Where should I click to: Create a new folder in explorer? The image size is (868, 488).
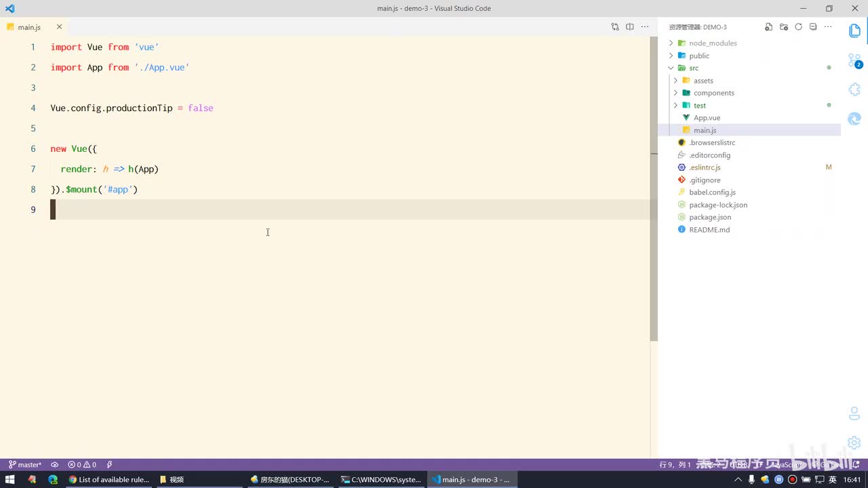click(x=783, y=27)
